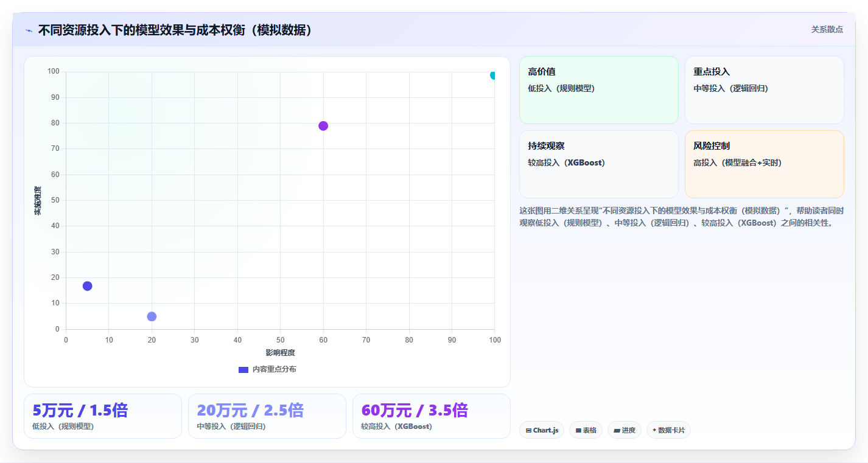Open the 持续观察 quadrant card
Image resolution: width=868 pixels, height=463 pixels.
click(598, 164)
